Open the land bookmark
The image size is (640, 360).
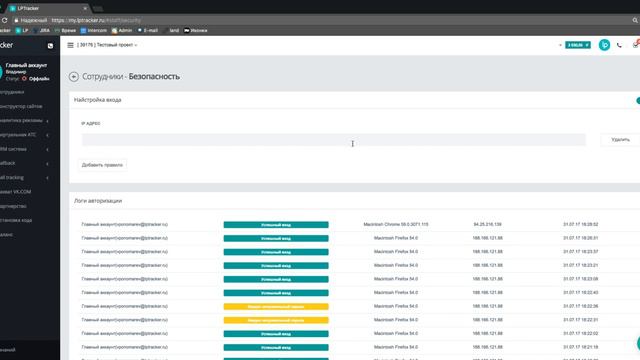pos(172,31)
